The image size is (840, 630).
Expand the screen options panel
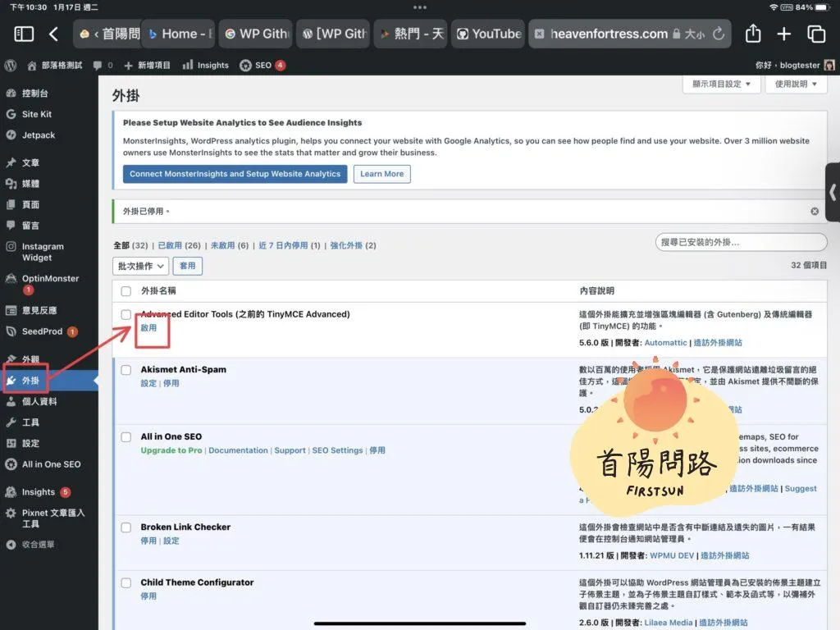tap(721, 84)
